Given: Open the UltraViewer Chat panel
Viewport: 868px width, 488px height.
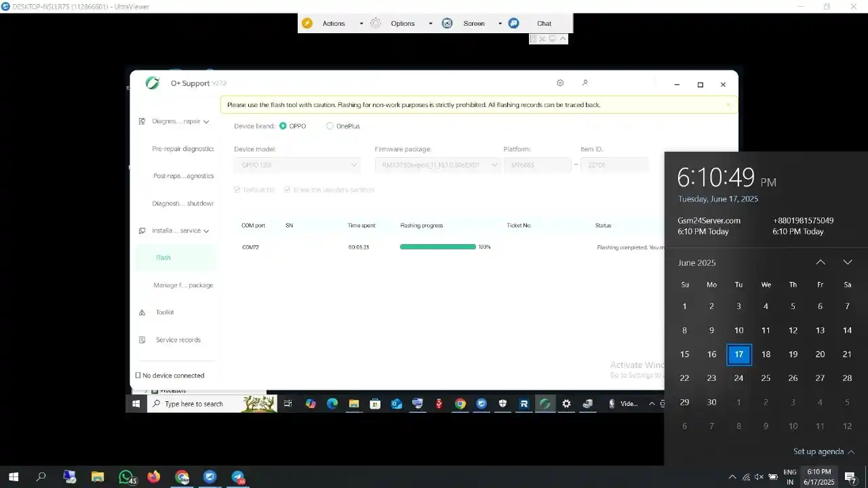Looking at the screenshot, I should click(x=544, y=23).
